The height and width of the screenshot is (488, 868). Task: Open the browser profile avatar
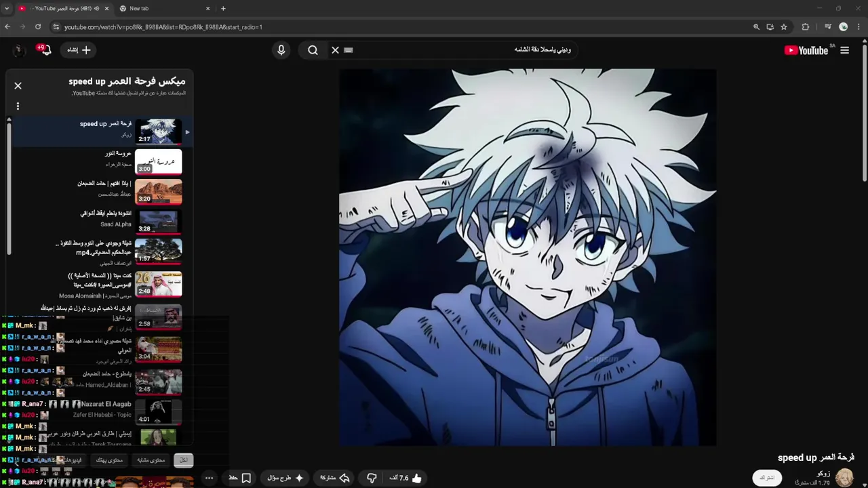844,27
